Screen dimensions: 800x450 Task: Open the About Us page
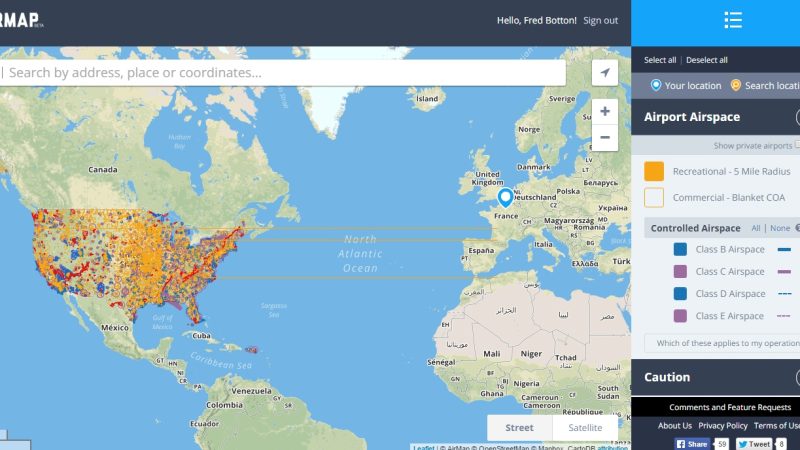(674, 426)
